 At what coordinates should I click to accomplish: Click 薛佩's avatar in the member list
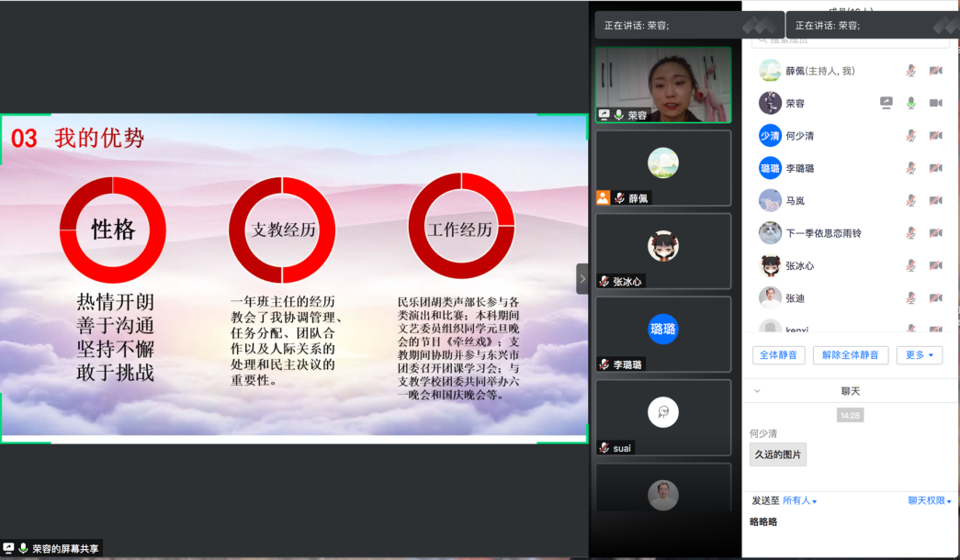(x=770, y=71)
